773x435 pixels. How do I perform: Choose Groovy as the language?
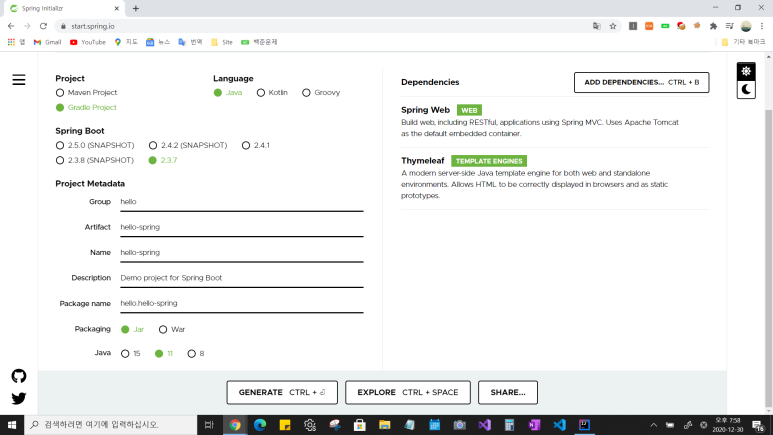coord(321,93)
